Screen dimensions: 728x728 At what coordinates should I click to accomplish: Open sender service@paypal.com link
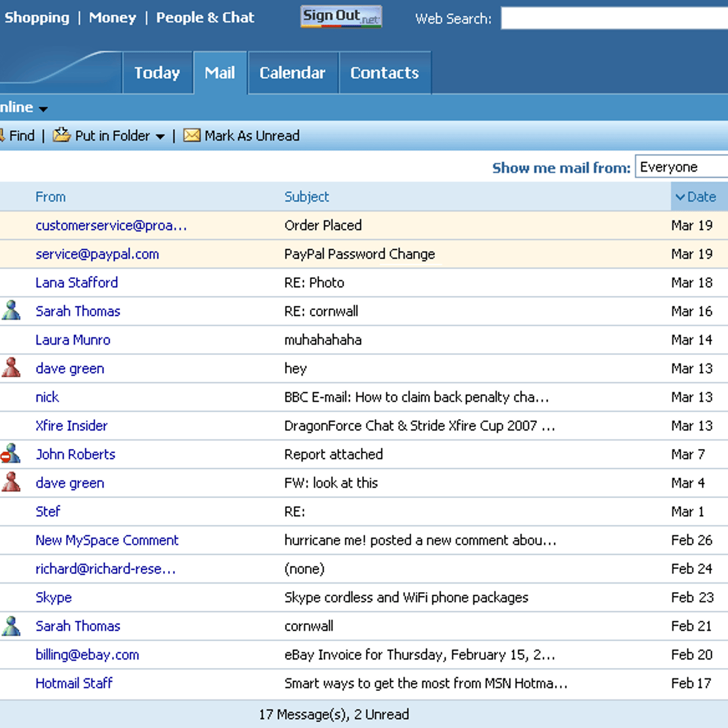pos(97,254)
